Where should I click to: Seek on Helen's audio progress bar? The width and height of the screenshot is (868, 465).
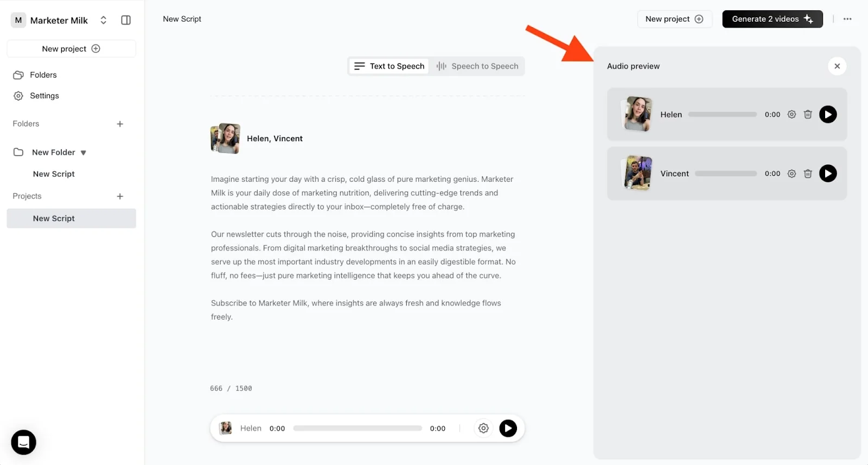(x=722, y=114)
